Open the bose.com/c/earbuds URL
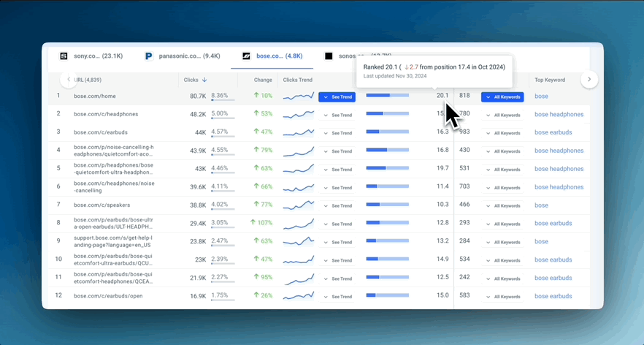The image size is (644, 345). tap(101, 132)
